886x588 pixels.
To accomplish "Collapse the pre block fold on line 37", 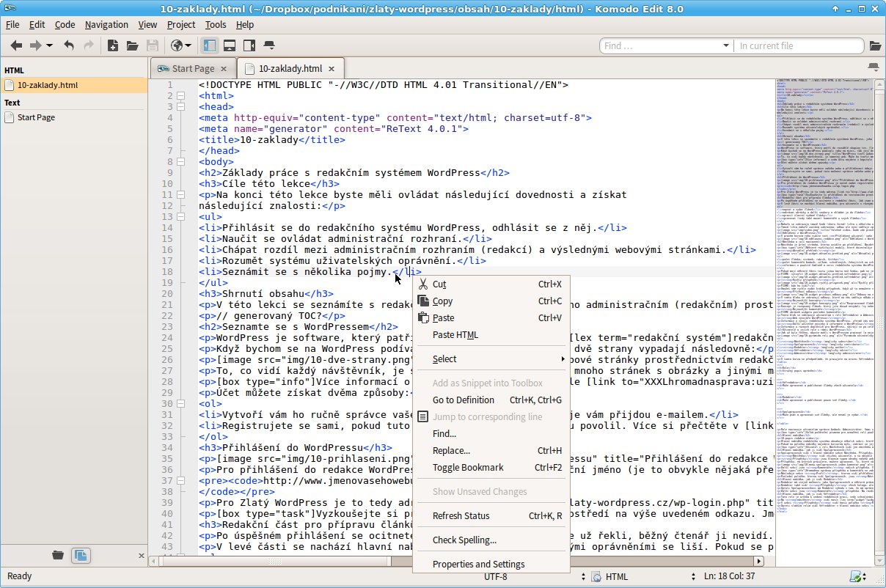I will point(180,480).
